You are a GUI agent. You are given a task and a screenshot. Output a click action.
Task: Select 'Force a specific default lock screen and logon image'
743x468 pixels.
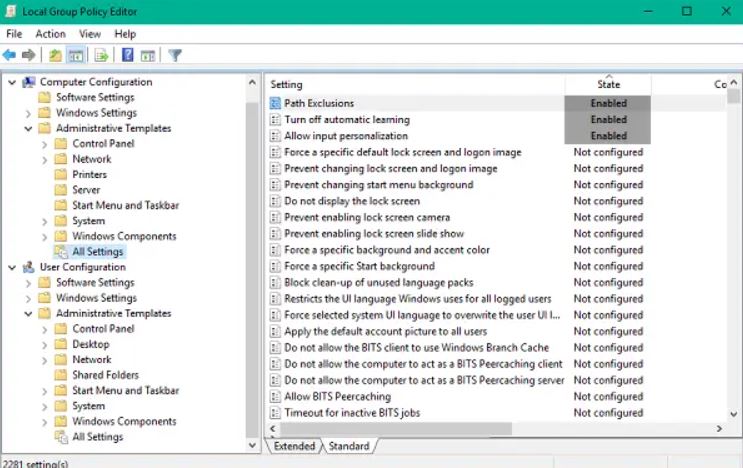click(x=403, y=153)
